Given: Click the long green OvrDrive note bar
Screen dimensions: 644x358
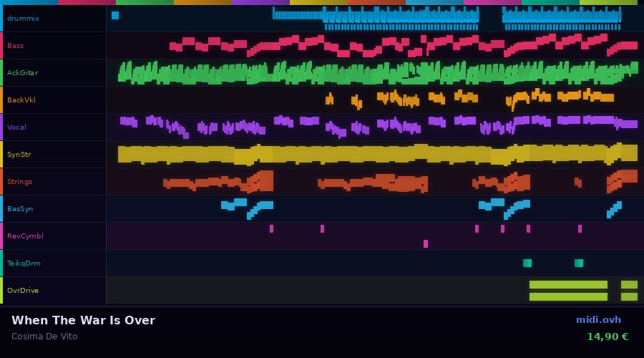Looking at the screenshot, I should [568, 285].
